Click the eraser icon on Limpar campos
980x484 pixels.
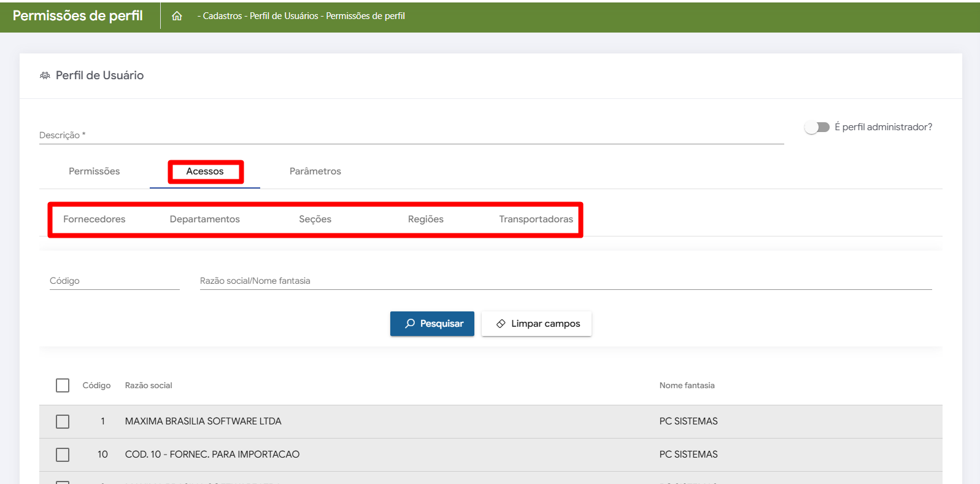501,324
